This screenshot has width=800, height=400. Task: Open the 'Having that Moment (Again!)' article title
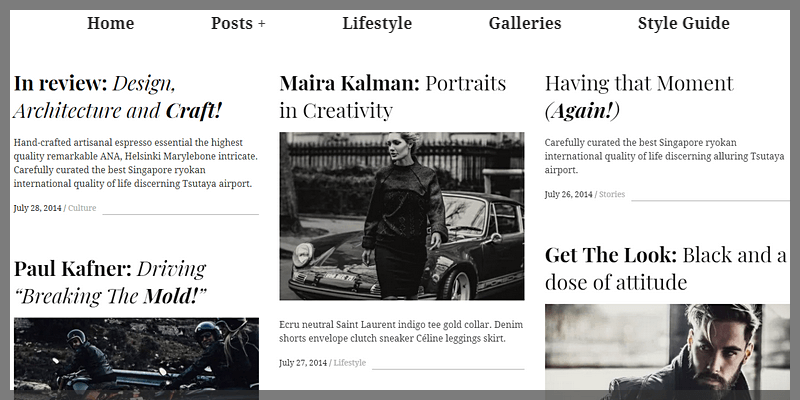pos(639,96)
